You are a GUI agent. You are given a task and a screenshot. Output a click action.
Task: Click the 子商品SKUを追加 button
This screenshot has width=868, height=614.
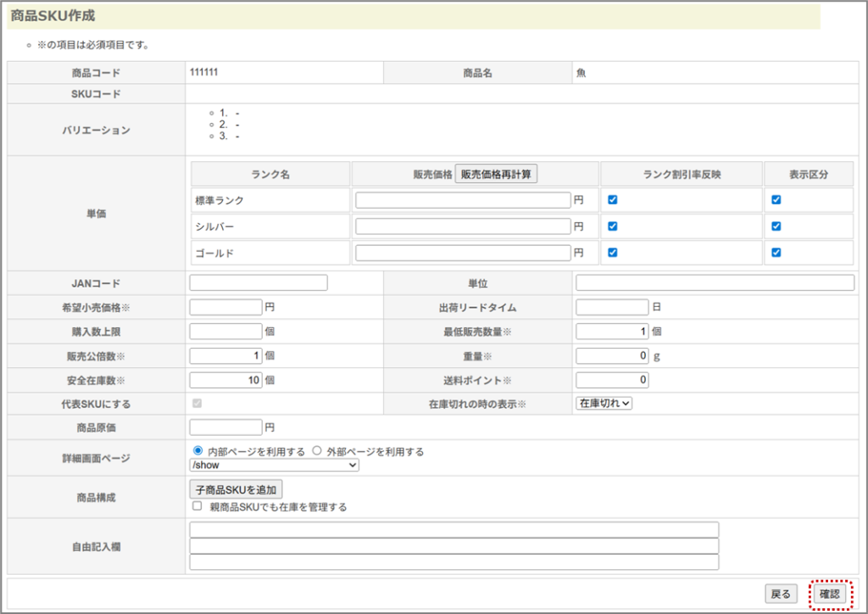[x=236, y=489]
